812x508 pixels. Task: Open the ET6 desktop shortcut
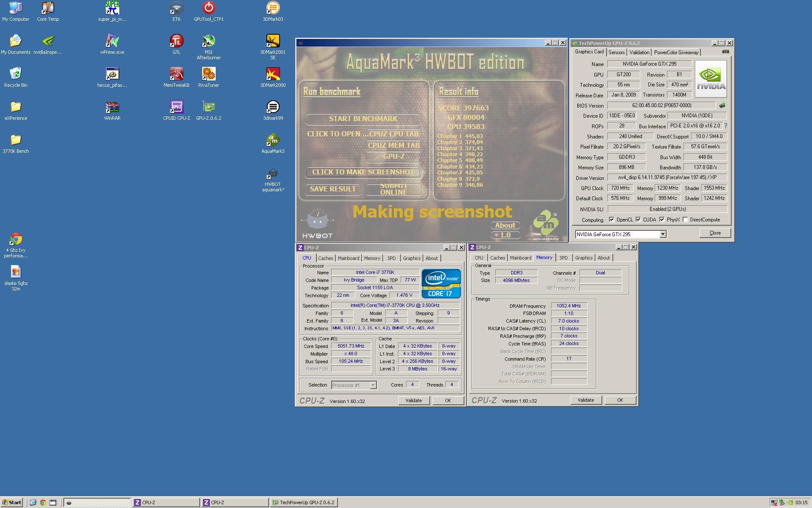[176, 11]
